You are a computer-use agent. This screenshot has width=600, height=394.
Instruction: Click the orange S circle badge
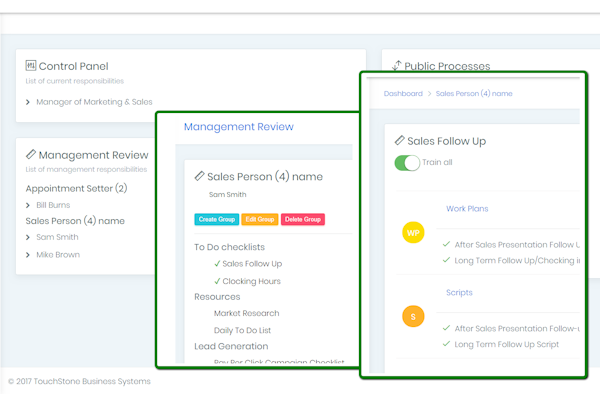tap(413, 316)
